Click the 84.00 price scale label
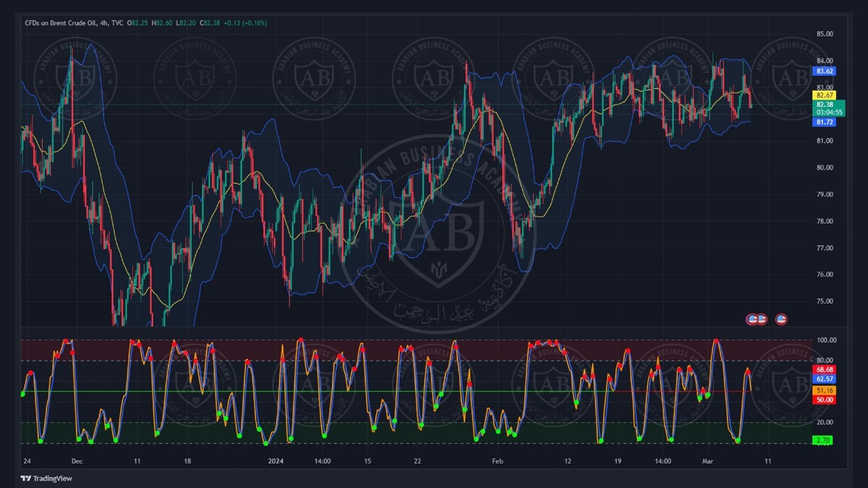The image size is (868, 488). click(x=825, y=60)
